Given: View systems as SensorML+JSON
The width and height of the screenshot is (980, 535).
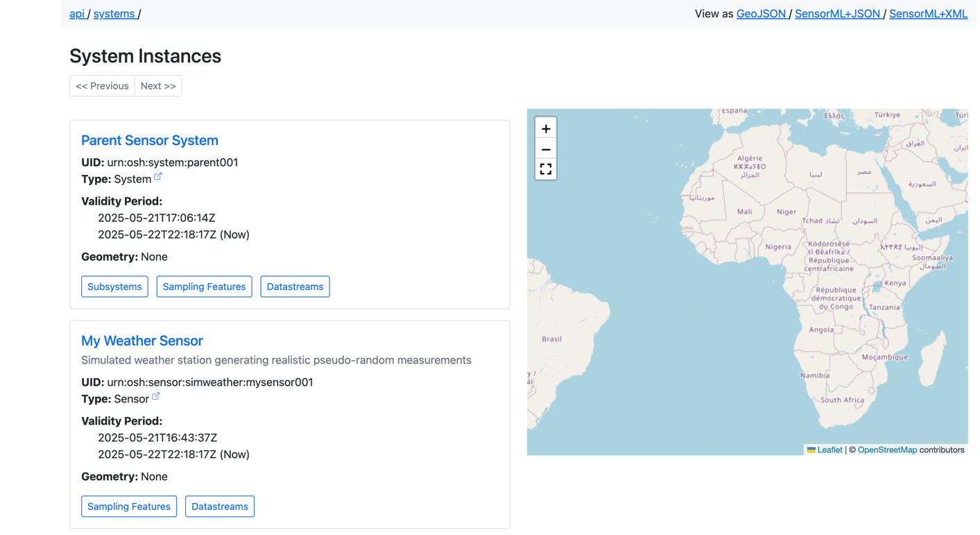Looking at the screenshot, I should (x=838, y=13).
